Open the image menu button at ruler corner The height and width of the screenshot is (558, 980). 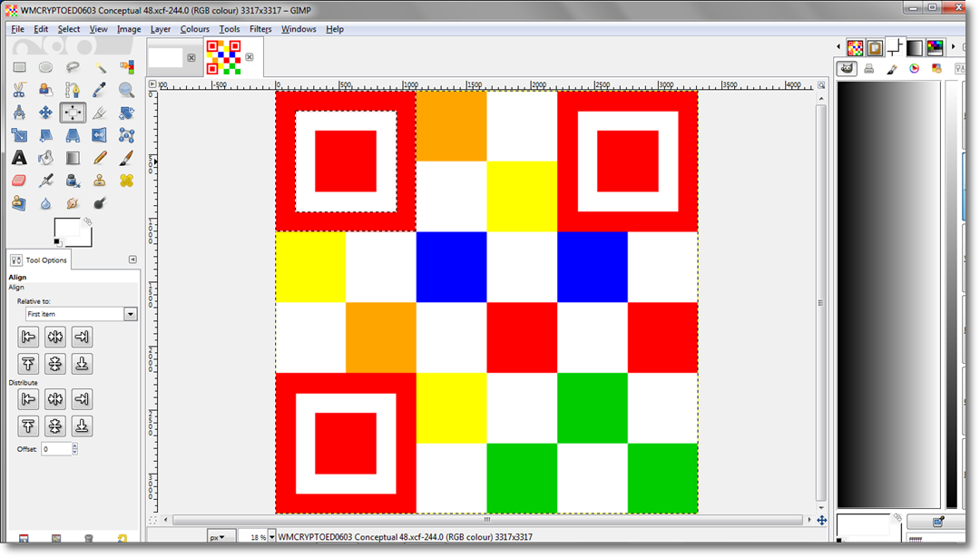152,84
